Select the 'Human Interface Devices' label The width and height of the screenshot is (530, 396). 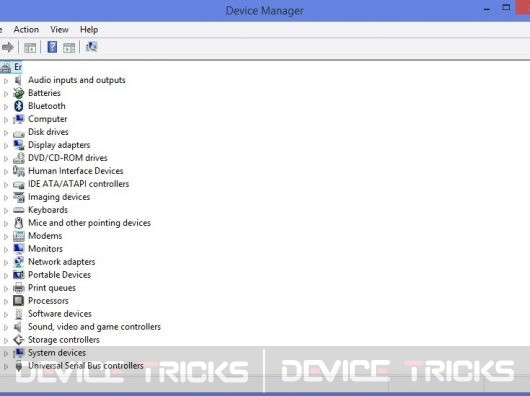pos(76,171)
